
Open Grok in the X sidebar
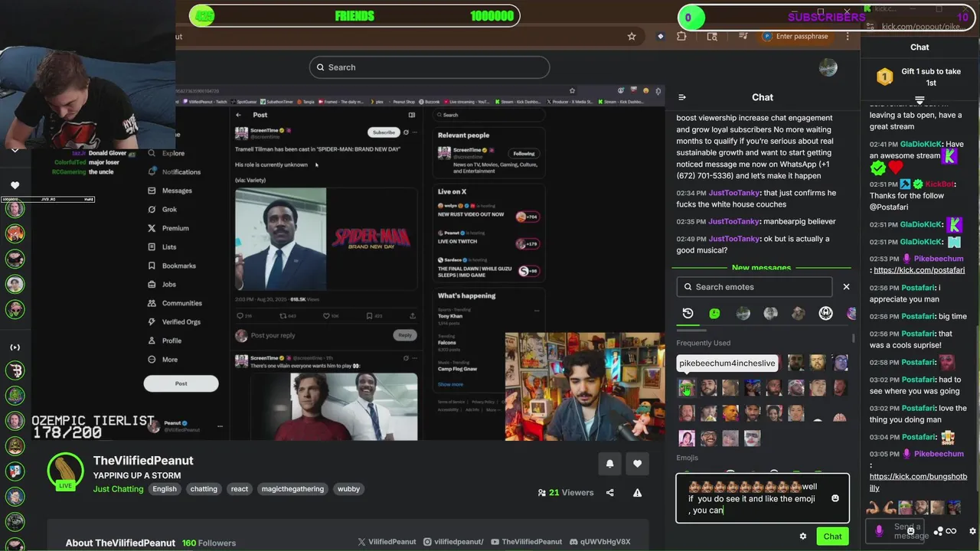[162, 210]
